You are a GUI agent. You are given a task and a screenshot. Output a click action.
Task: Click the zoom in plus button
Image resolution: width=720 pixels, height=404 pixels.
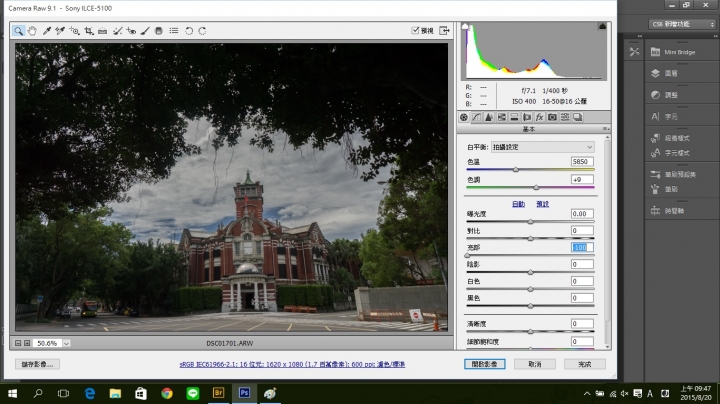[x=27, y=343]
